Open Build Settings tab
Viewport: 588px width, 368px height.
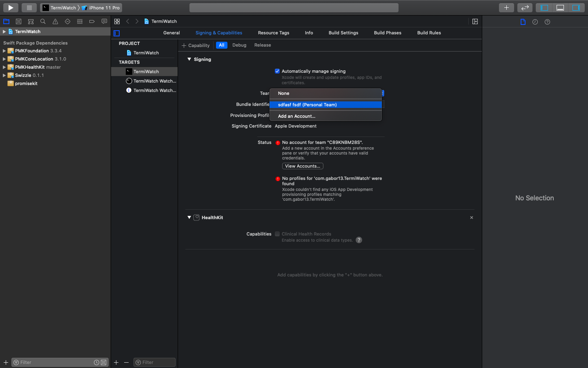pyautogui.click(x=343, y=33)
